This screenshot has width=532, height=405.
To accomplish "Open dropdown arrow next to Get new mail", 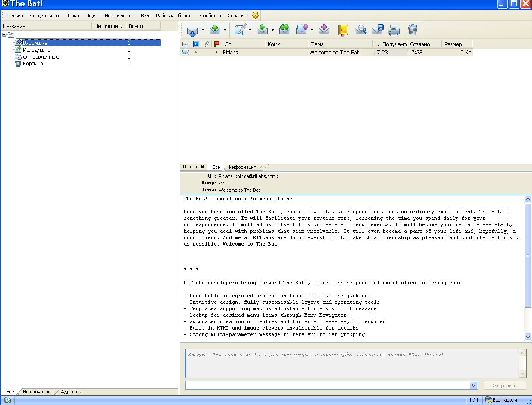I will point(202,31).
